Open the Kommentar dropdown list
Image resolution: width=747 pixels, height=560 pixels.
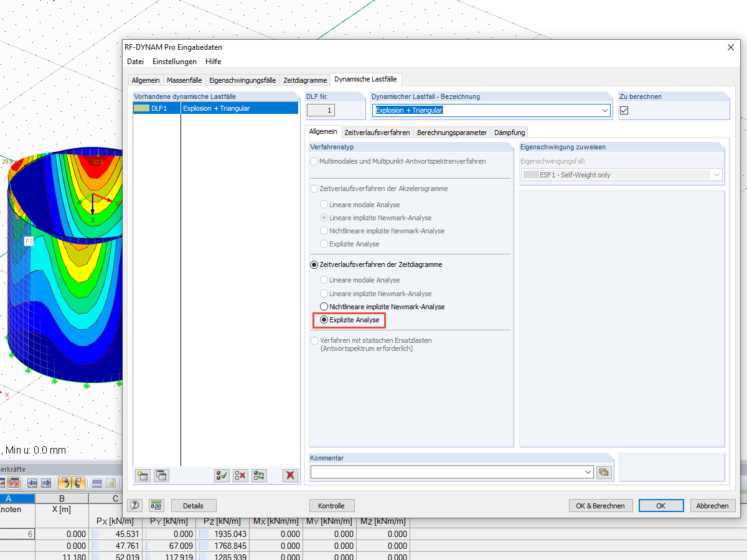(x=587, y=472)
